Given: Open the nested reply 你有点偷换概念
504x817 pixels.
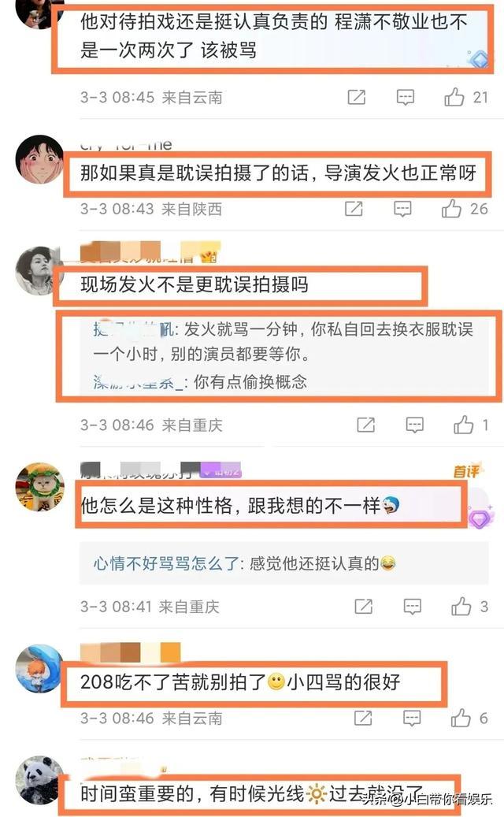Looking at the screenshot, I should click(x=200, y=382).
